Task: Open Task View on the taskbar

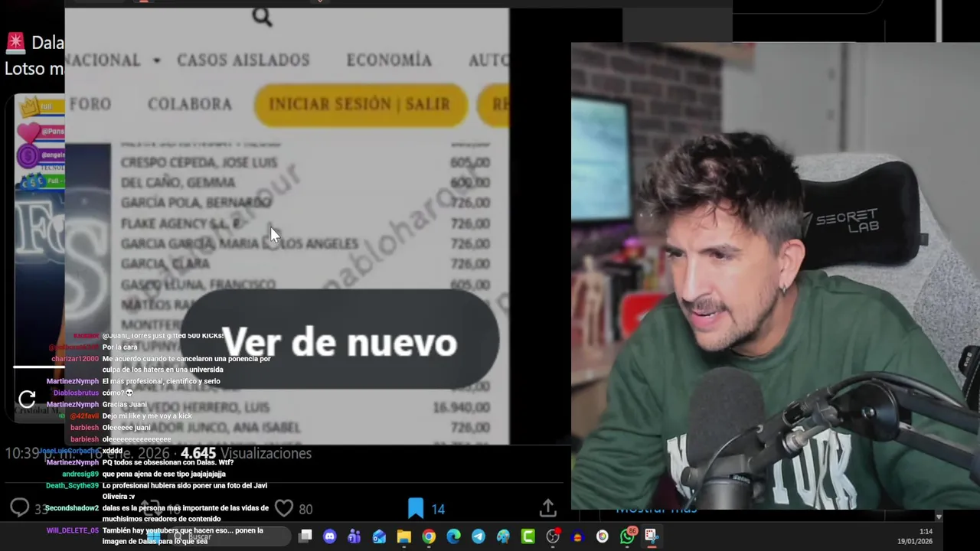Action: (305, 536)
